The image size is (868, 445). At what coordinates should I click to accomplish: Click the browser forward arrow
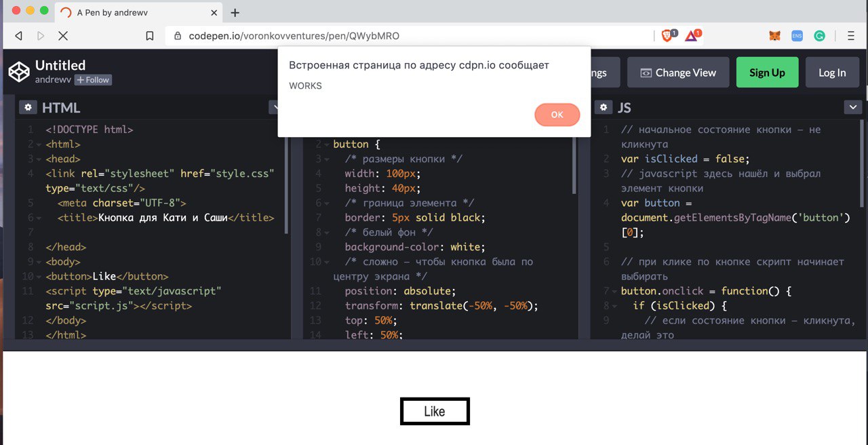coord(41,35)
